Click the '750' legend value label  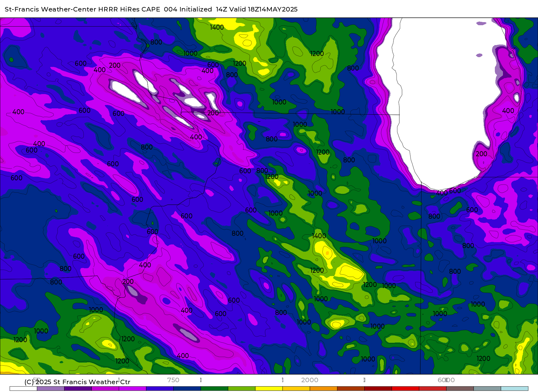coord(173,380)
